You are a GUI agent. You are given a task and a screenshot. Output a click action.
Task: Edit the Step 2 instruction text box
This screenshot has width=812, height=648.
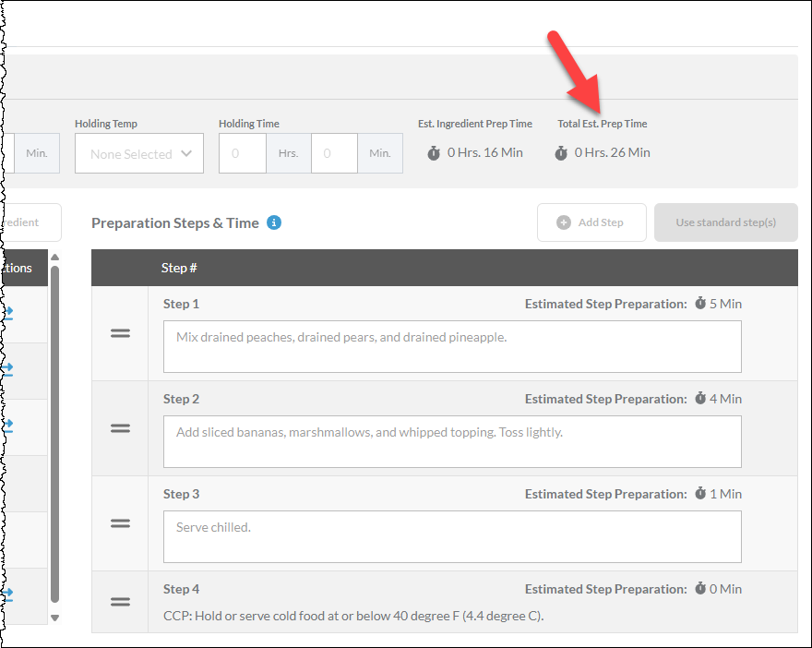452,441
